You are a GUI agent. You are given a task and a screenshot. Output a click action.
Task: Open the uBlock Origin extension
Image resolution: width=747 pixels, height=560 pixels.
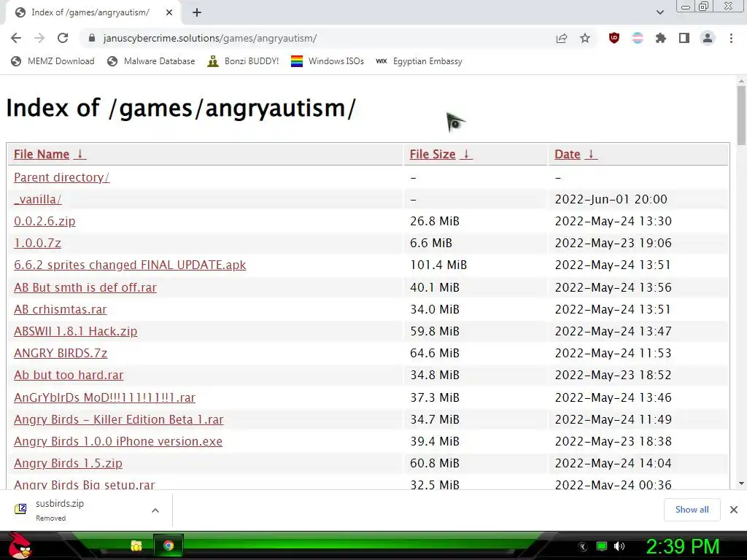(614, 38)
